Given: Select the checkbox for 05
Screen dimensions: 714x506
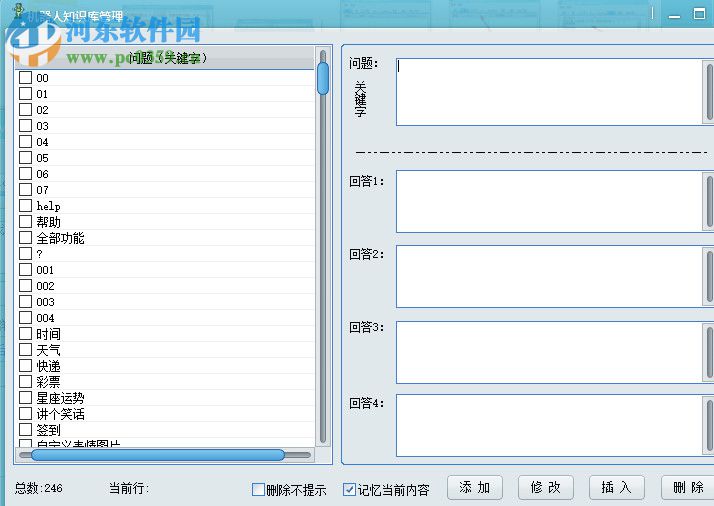Looking at the screenshot, I should (x=26, y=158).
